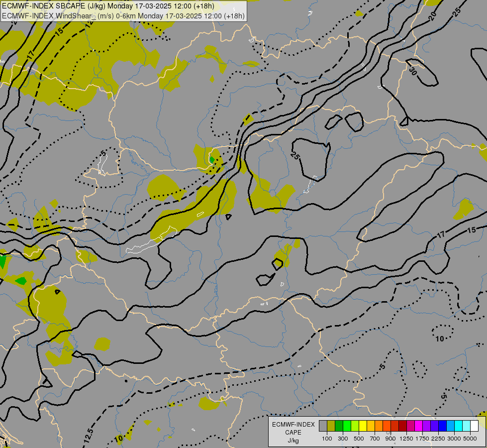The width and height of the screenshot is (487, 448).
Task: Click the pink-magenta swatch after 1250
Action: 410,426
